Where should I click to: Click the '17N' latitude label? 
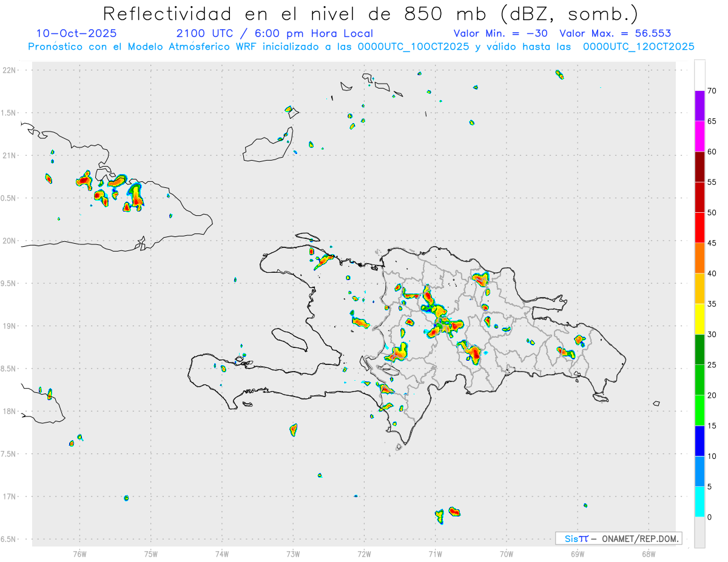point(9,497)
